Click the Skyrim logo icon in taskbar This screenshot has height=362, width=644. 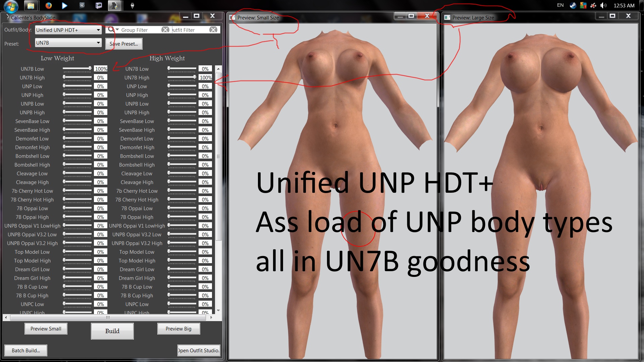(x=132, y=5)
